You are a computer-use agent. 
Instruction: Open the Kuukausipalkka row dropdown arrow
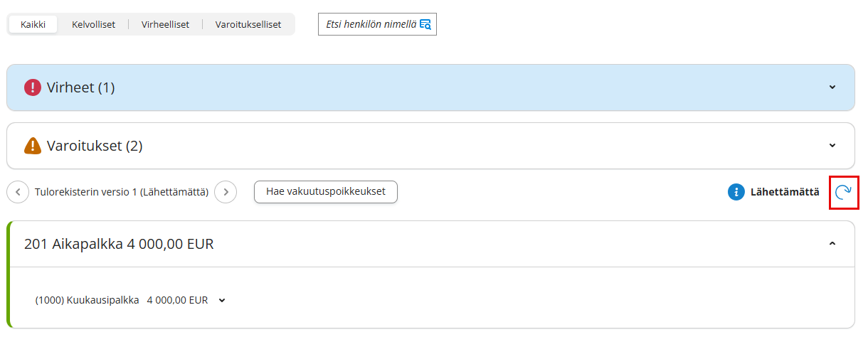click(x=222, y=301)
